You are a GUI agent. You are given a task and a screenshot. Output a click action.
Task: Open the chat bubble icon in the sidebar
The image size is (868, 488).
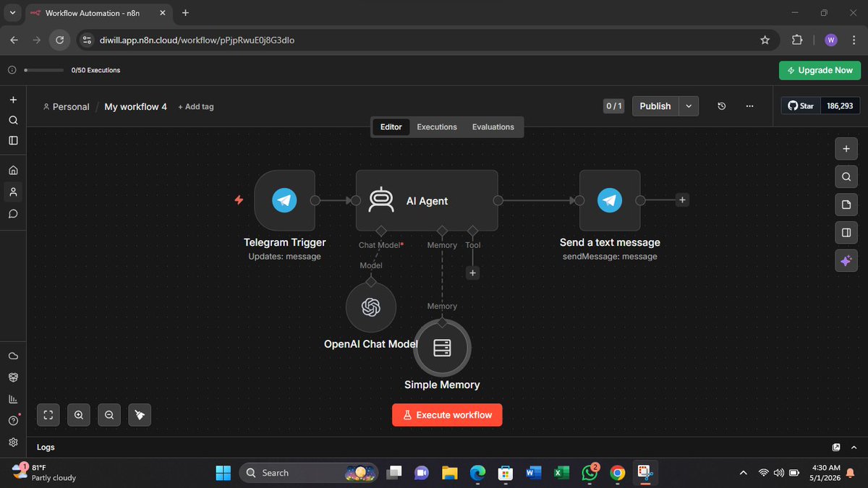[x=13, y=214]
